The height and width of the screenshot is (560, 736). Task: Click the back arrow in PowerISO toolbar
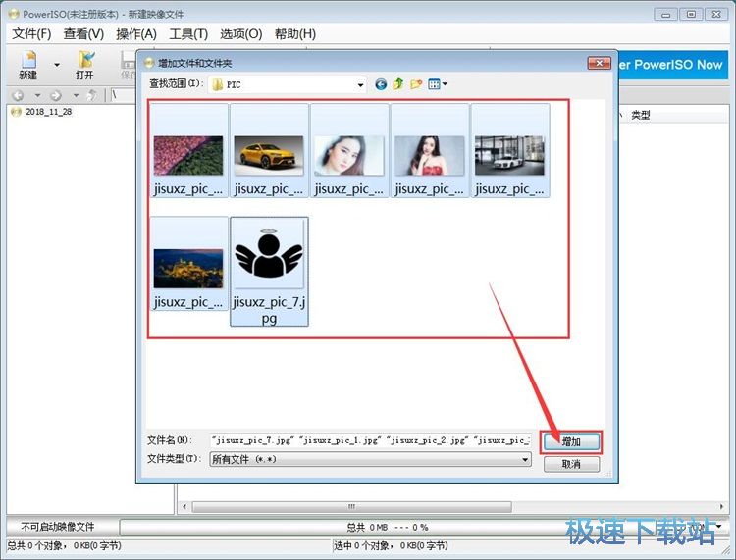[x=18, y=96]
